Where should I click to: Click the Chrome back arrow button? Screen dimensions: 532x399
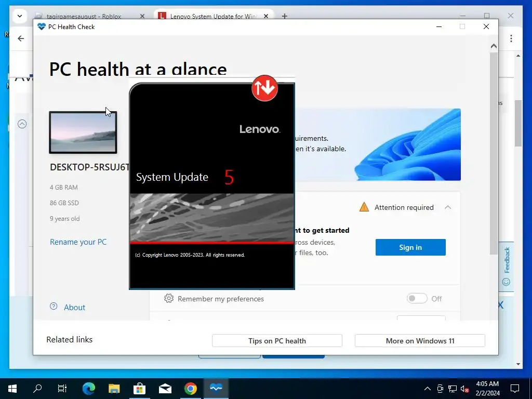[x=21, y=38]
